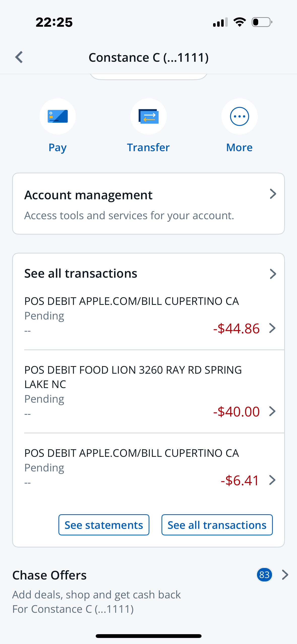
Task: Tap the Pay card icon
Action: coord(58,116)
